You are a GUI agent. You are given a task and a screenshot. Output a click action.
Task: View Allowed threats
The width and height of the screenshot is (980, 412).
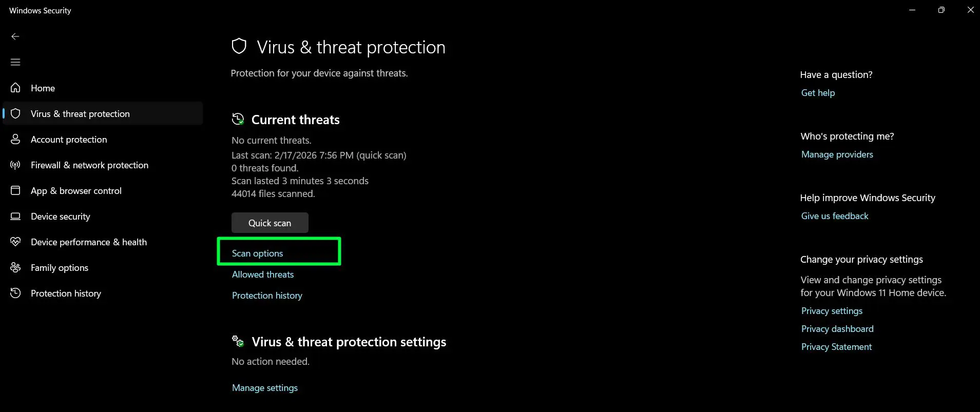pyautogui.click(x=262, y=274)
